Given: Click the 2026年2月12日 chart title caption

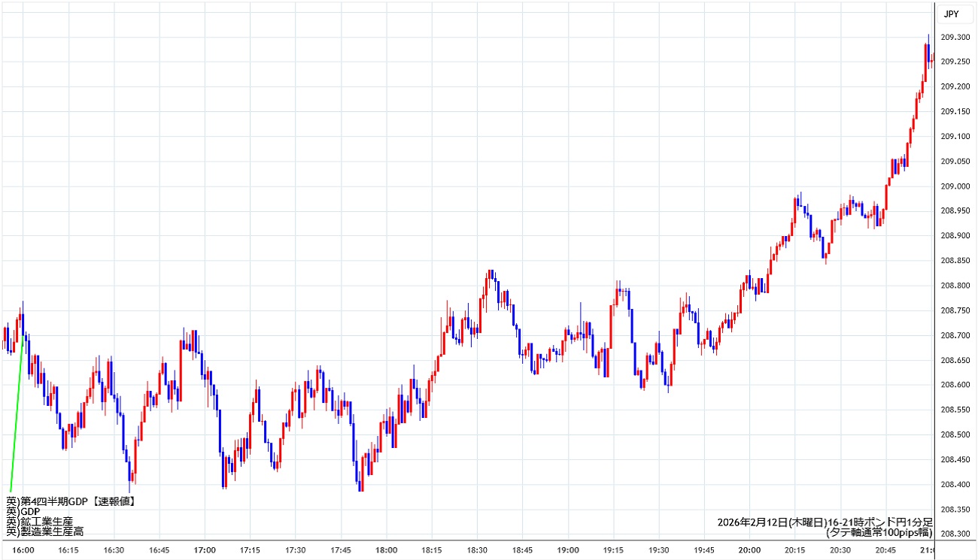Looking at the screenshot, I should (x=825, y=522).
